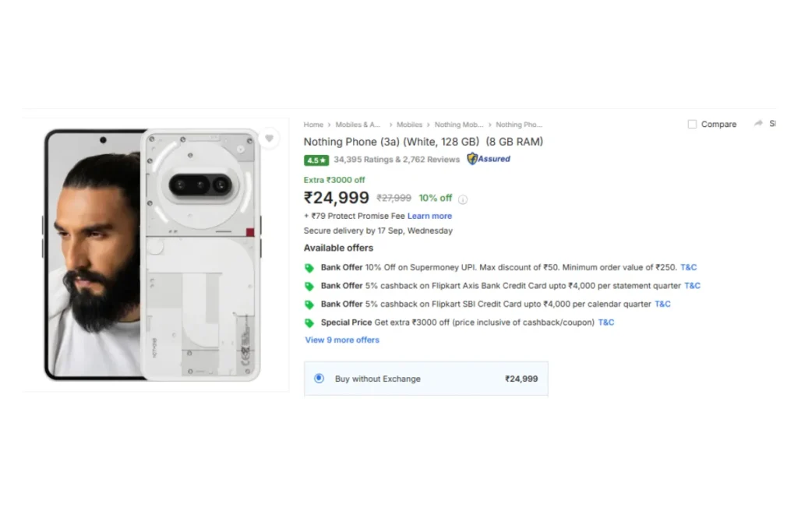This screenshot has height=532, width=798.
Task: Open the 34,395 Ratings & 2,762 Reviews link
Action: (x=397, y=160)
